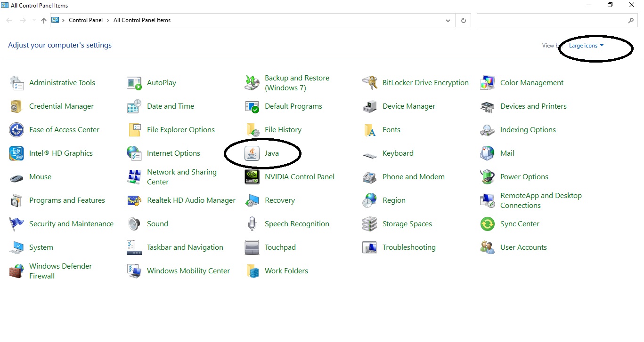Open the Power Options link
Image resolution: width=644 pixels, height=342 pixels.
tap(524, 177)
